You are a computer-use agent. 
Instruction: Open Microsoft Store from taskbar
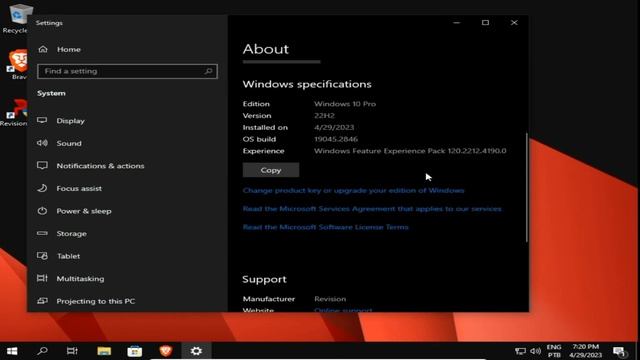coord(135,351)
